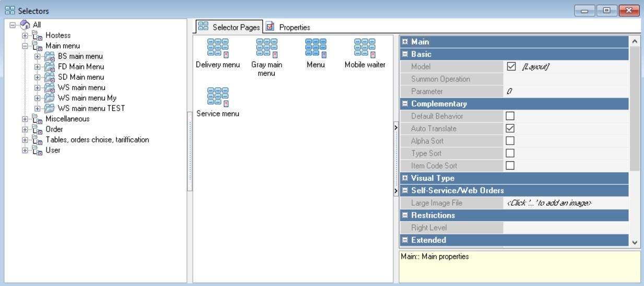The width and height of the screenshot is (644, 286).
Task: Collapse the Complementary section
Action: [x=405, y=104]
